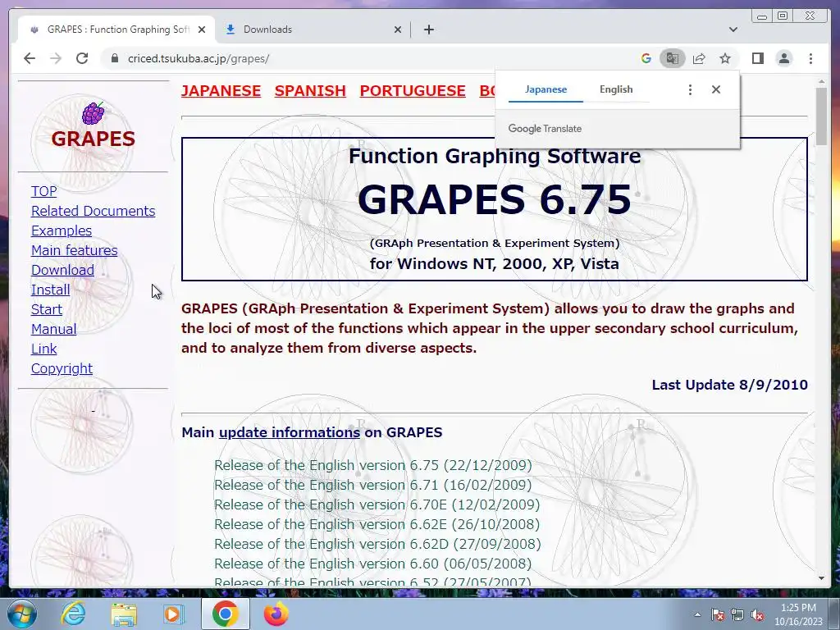Close the Downloads tab
Screen dimensions: 840x630
coord(398,30)
